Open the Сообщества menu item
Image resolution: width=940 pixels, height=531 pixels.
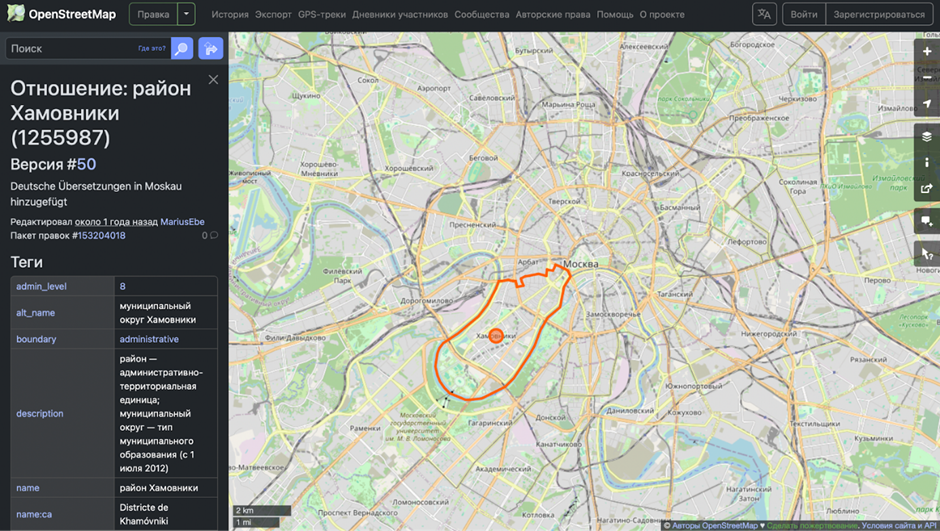(481, 14)
